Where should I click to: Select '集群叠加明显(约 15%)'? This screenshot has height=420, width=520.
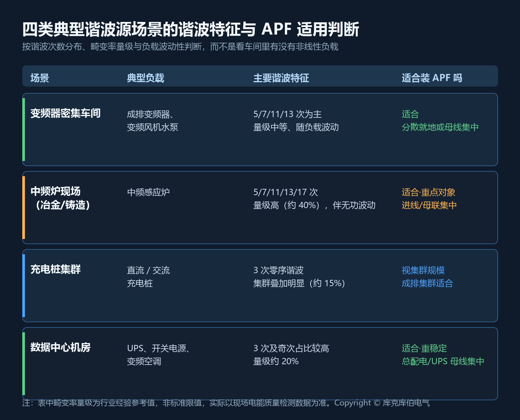pyautogui.click(x=299, y=283)
